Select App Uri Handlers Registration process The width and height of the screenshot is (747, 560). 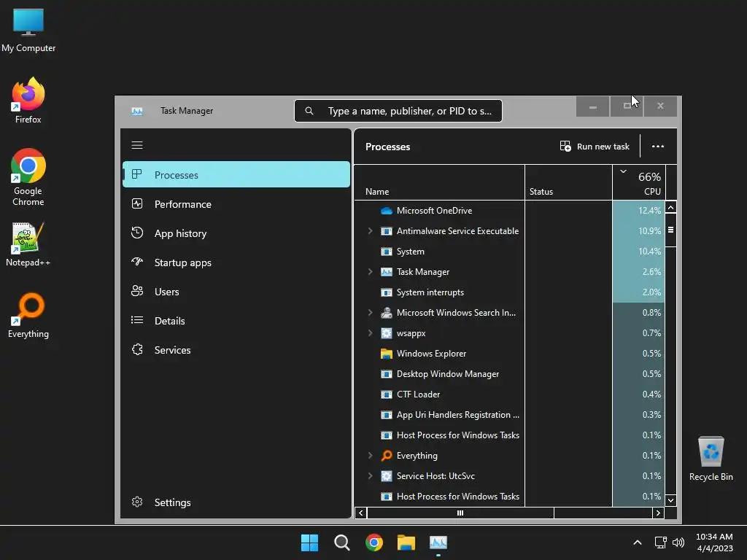pos(510,415)
